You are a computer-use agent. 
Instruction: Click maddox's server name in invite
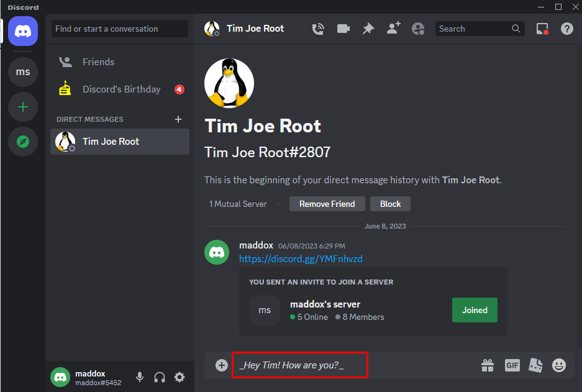325,304
